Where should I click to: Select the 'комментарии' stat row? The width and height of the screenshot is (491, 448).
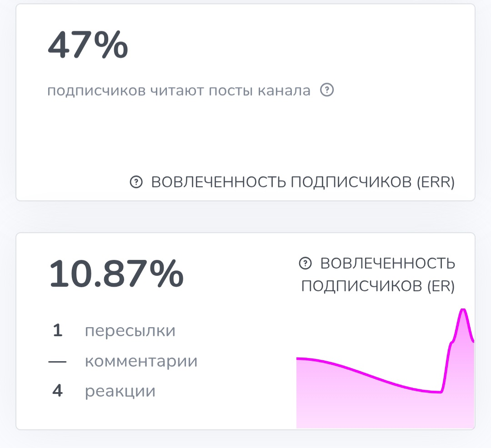141,360
